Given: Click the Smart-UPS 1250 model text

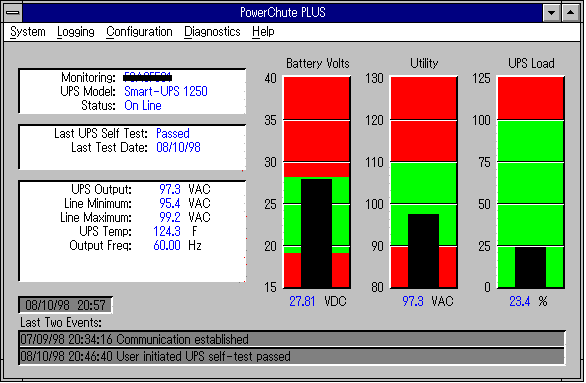Looking at the screenshot, I should pos(166,92).
